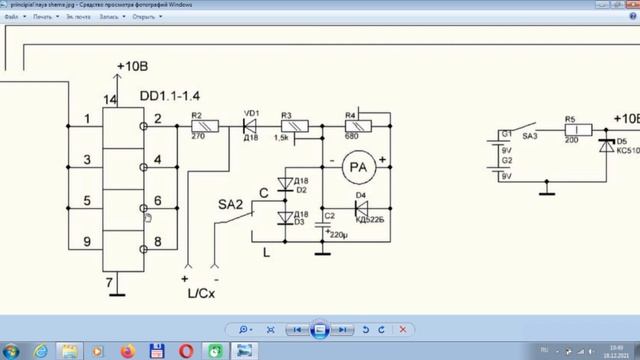
Task: Start the slide show with center button
Action: tap(320, 330)
